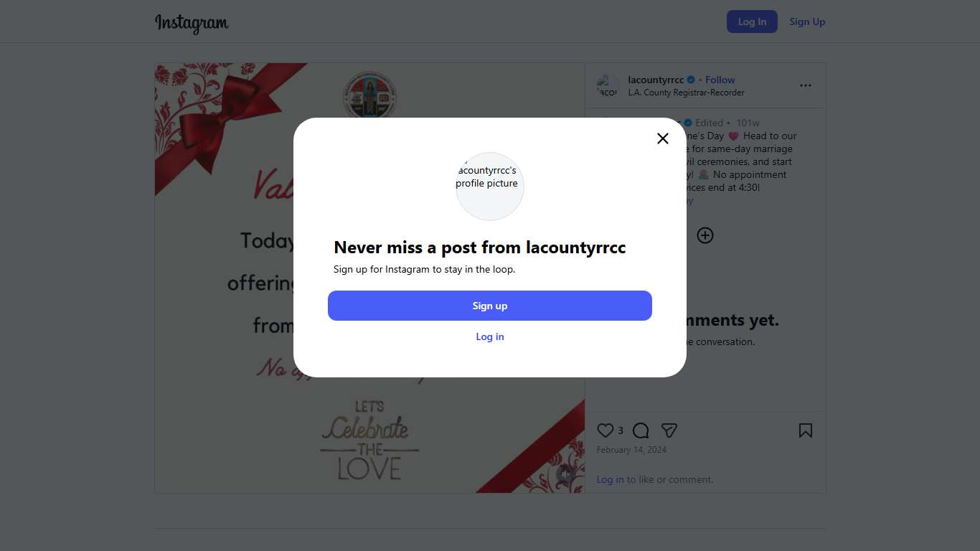Click the comment bubble icon
Screen dimensions: 980x551
(x=641, y=430)
